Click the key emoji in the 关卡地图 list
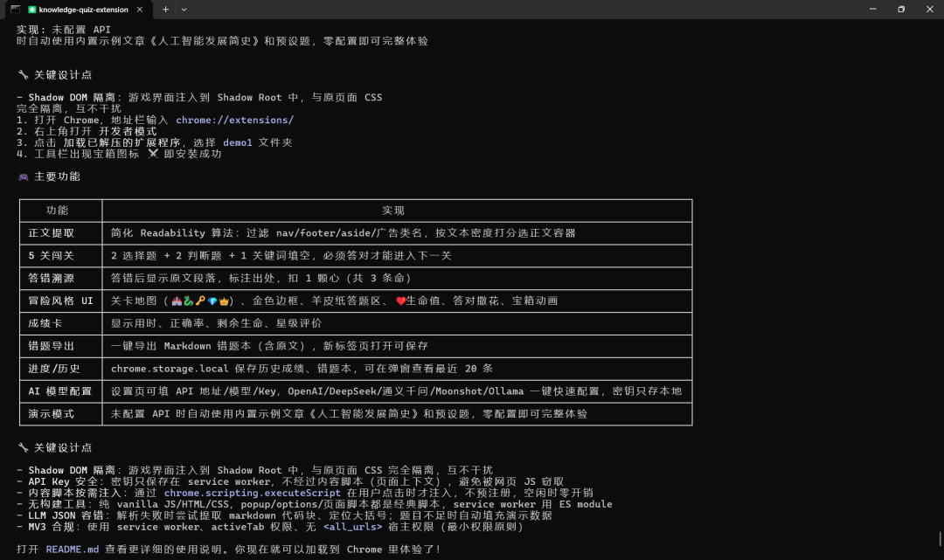Viewport: 944px width, 560px height. click(x=200, y=301)
